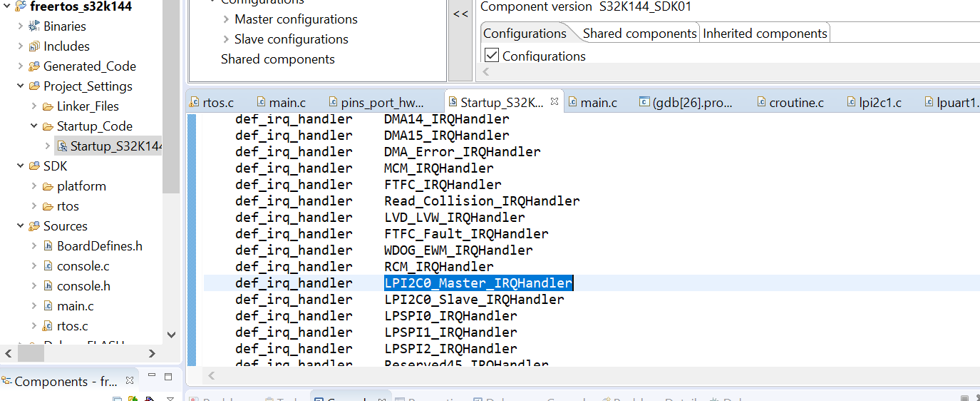Collapse inspector with the << button

[461, 14]
